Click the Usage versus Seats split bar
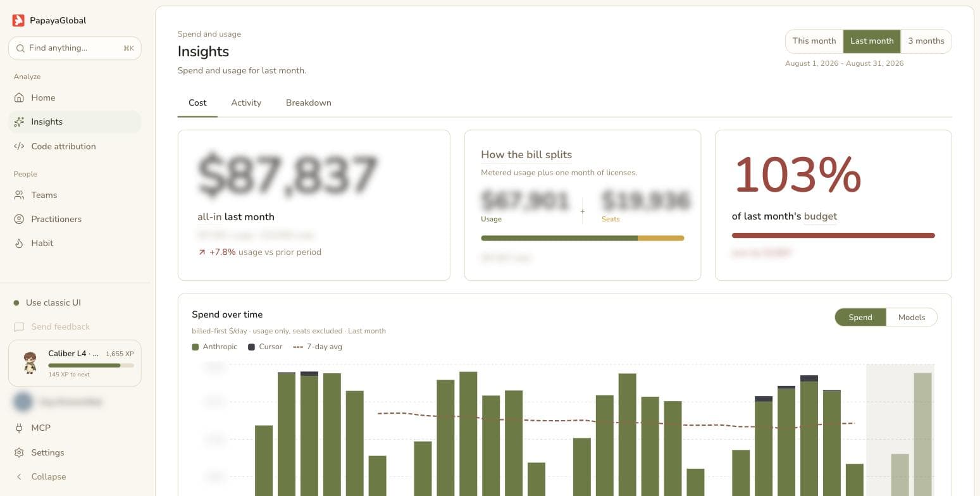 [583, 238]
